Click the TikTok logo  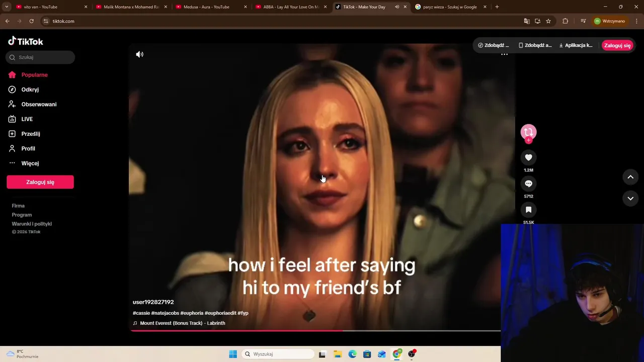tap(26, 41)
